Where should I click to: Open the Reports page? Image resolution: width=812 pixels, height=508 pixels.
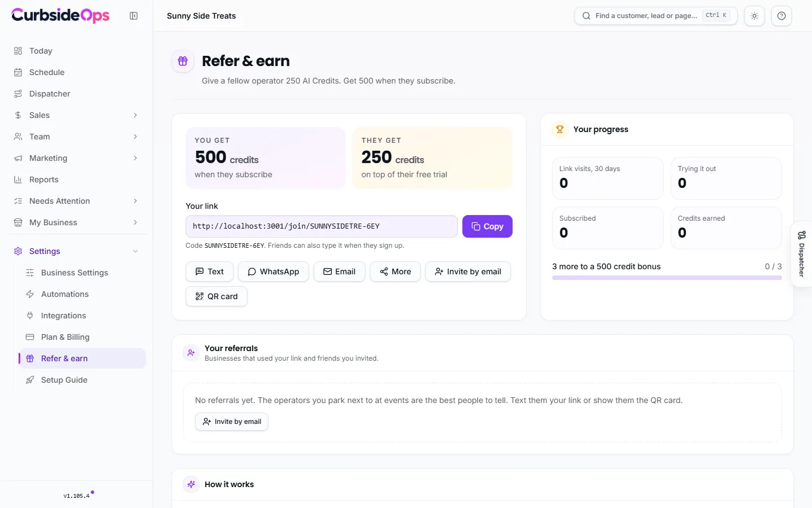click(77, 179)
